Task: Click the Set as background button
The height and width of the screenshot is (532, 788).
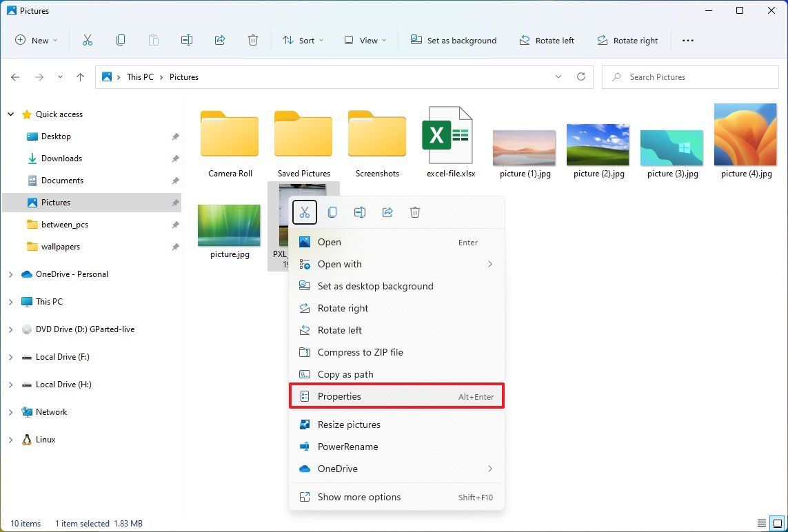Action: pyautogui.click(x=454, y=40)
